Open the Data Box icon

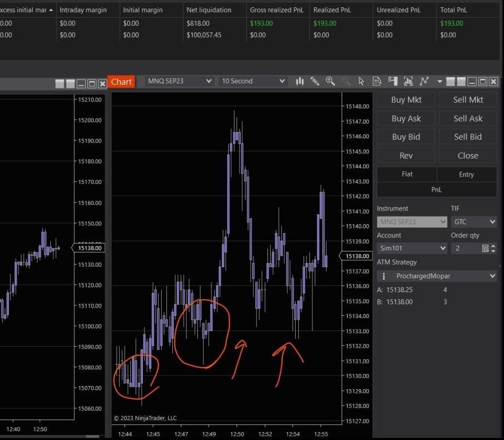point(377,81)
